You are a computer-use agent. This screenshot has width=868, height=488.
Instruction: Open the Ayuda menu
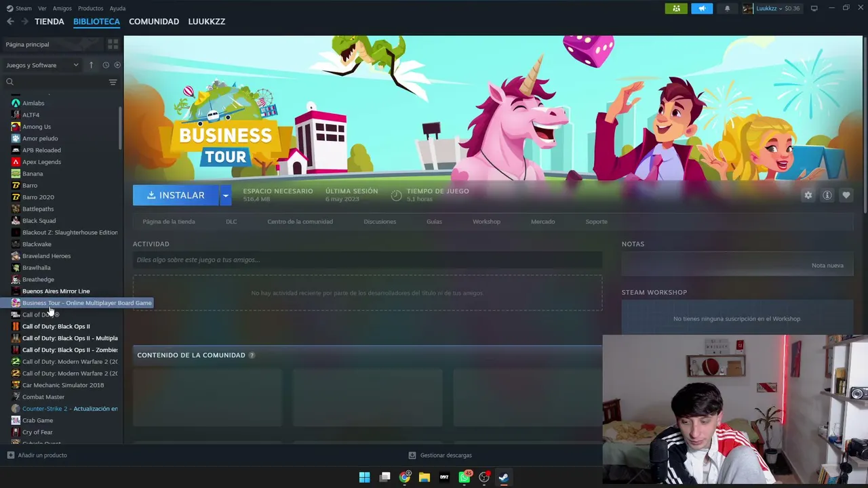pyautogui.click(x=117, y=8)
